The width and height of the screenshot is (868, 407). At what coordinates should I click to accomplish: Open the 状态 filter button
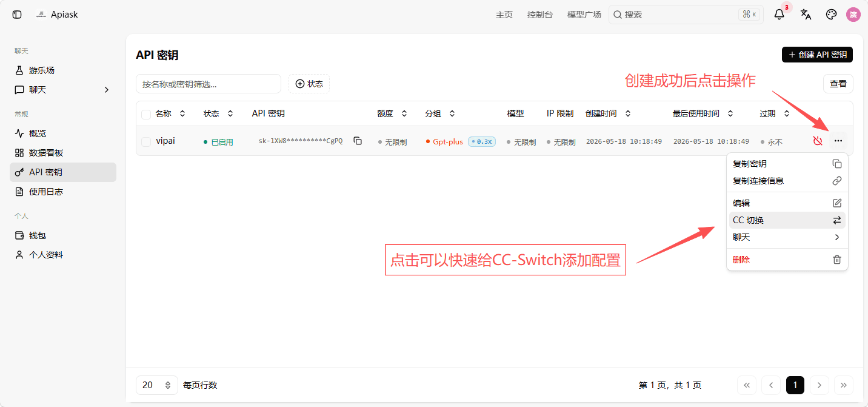pos(309,84)
